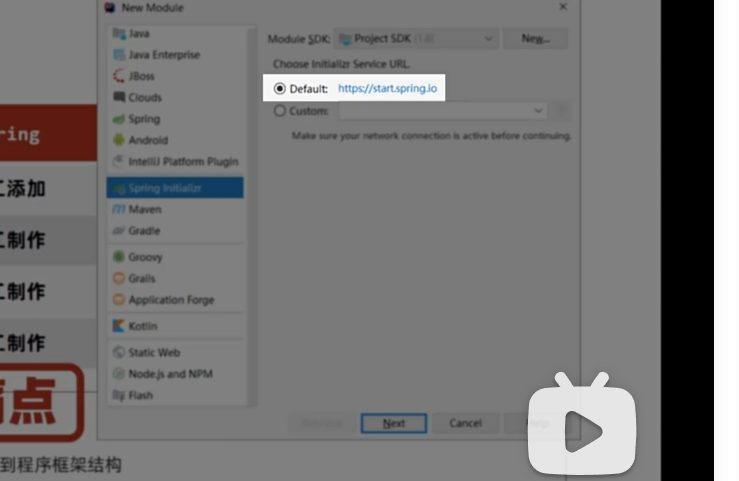This screenshot has height=481, width=739.
Task: Click the Previous button
Action: click(x=322, y=423)
